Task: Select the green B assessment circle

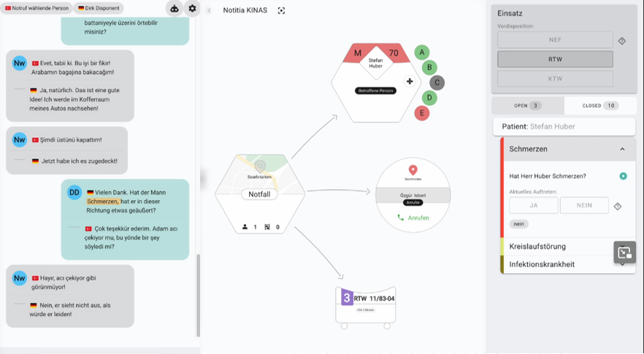Action: click(x=429, y=67)
